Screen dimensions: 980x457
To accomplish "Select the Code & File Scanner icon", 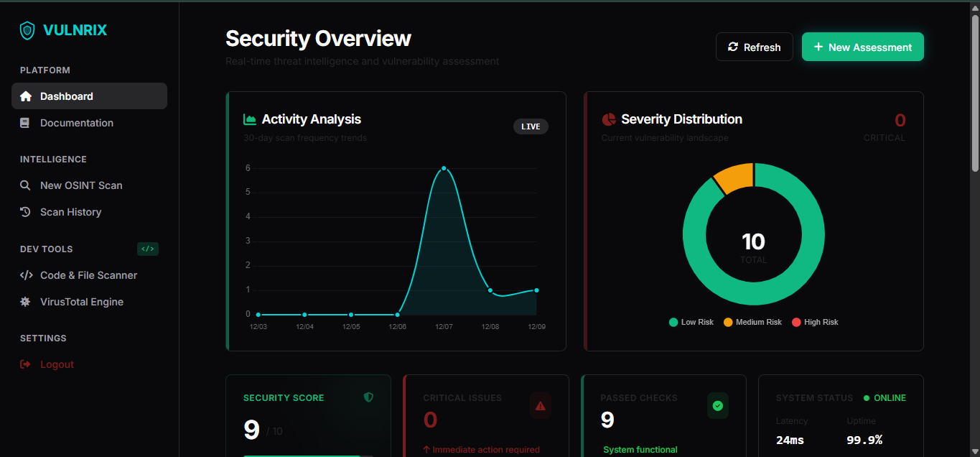I will [x=25, y=274].
